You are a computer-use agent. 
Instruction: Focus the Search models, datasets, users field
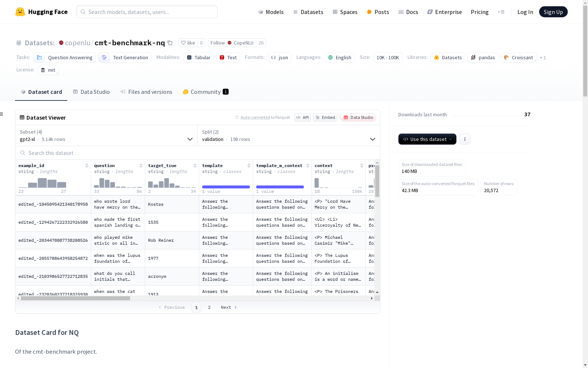pyautogui.click(x=147, y=12)
